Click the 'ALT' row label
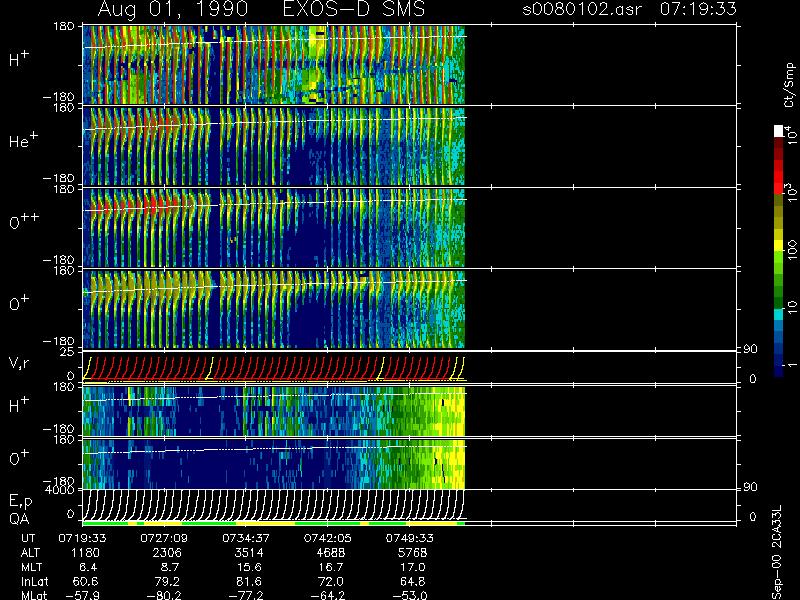This screenshot has width=800, height=600. tap(30, 553)
